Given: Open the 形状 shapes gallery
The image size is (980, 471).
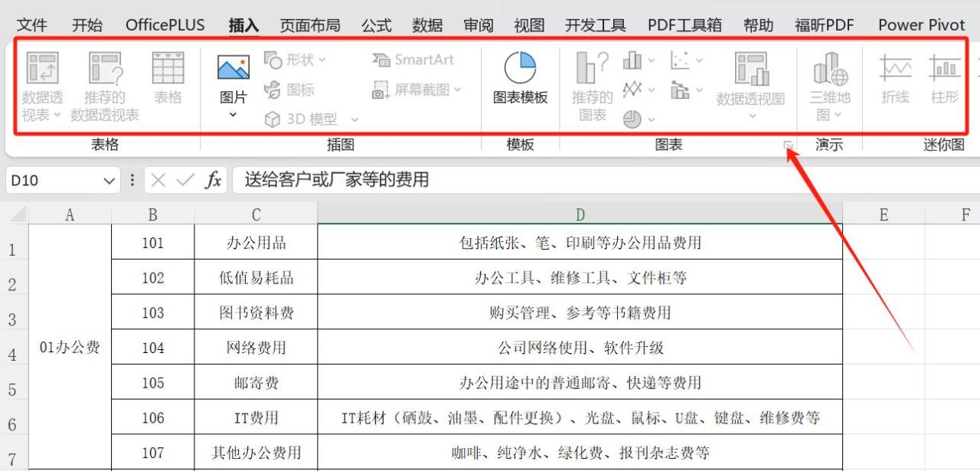Looking at the screenshot, I should click(296, 60).
